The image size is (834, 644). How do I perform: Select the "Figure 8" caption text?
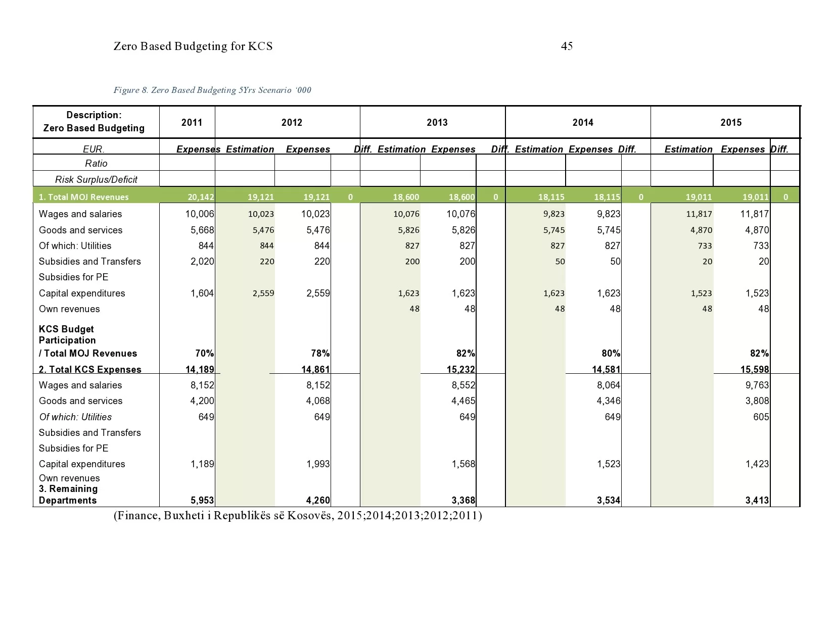pyautogui.click(x=212, y=90)
